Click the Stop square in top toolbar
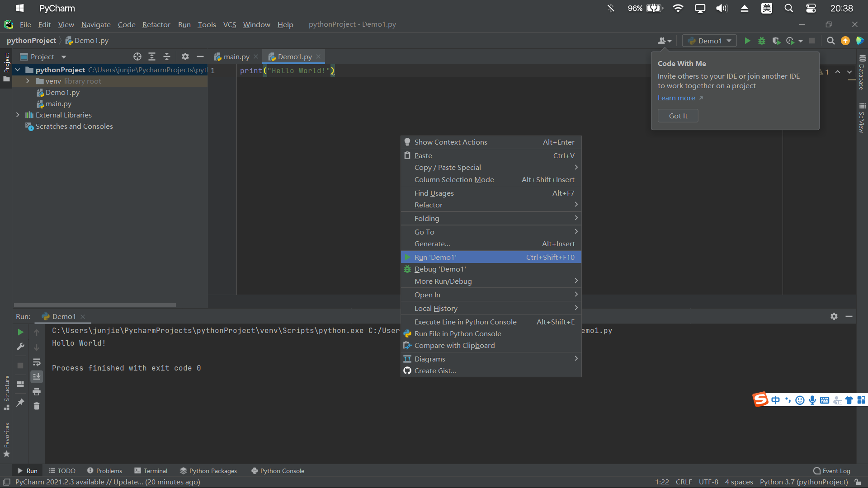Viewport: 868px width, 488px height. point(812,41)
